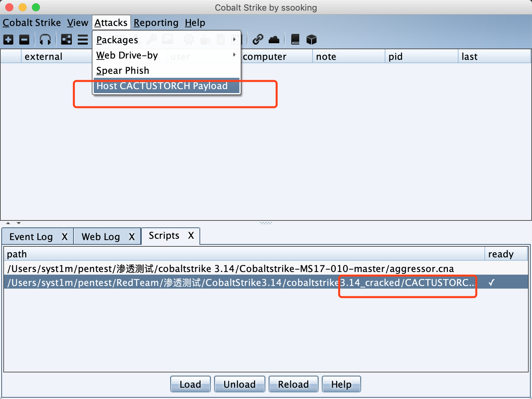
Task: Click the about cube icon
Action: (x=312, y=40)
